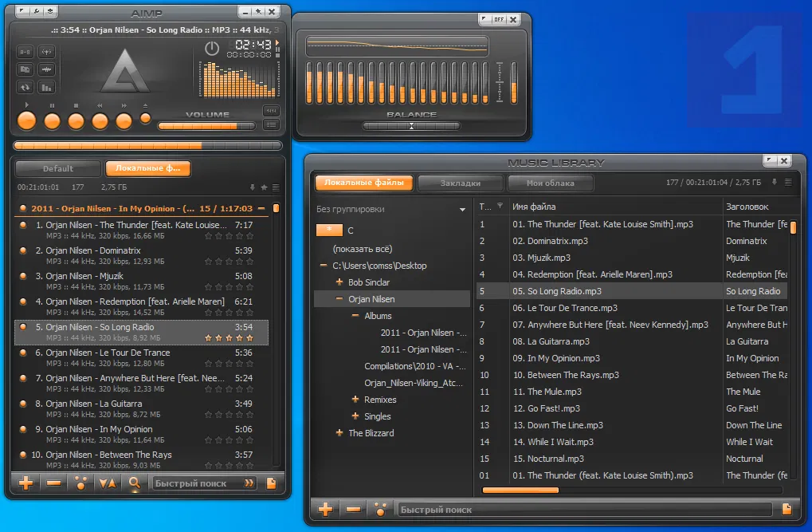Open files with the eject button

click(x=146, y=119)
